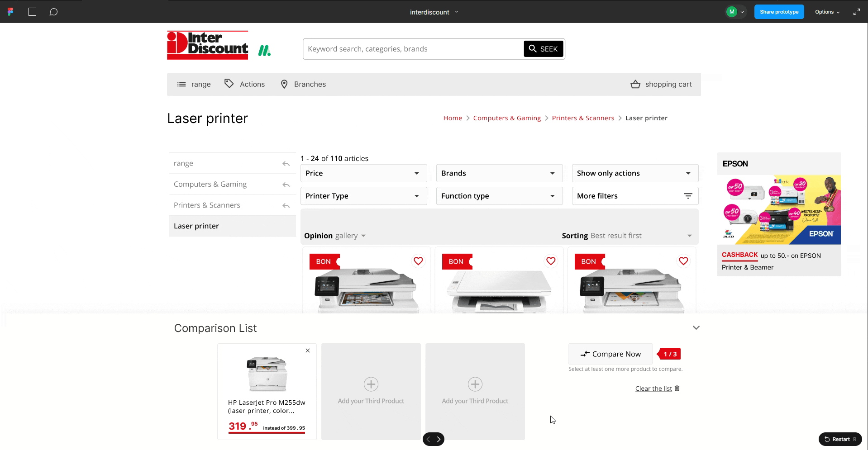Favorite the second printer with heart icon
This screenshot has height=450, width=868.
[551, 261]
